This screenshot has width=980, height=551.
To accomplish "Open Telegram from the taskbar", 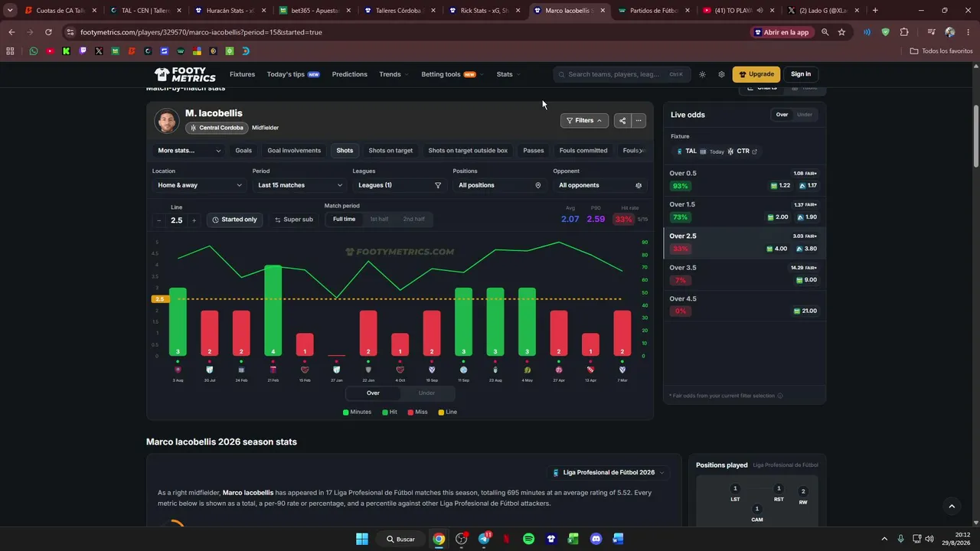I will (x=484, y=539).
